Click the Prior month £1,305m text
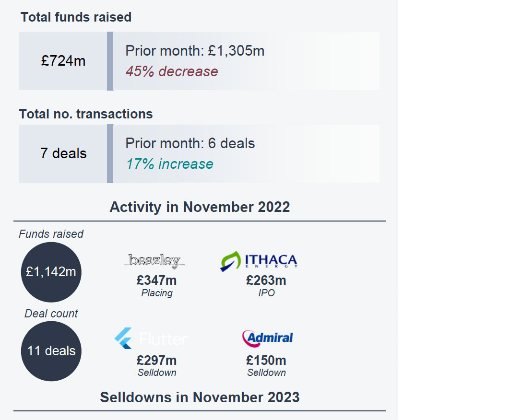 (195, 51)
